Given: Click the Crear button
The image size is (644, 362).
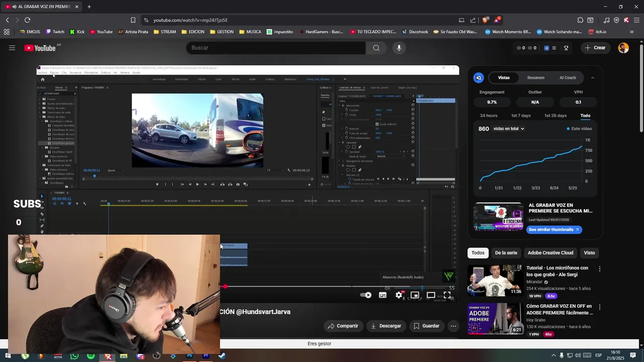Looking at the screenshot, I should (x=595, y=48).
